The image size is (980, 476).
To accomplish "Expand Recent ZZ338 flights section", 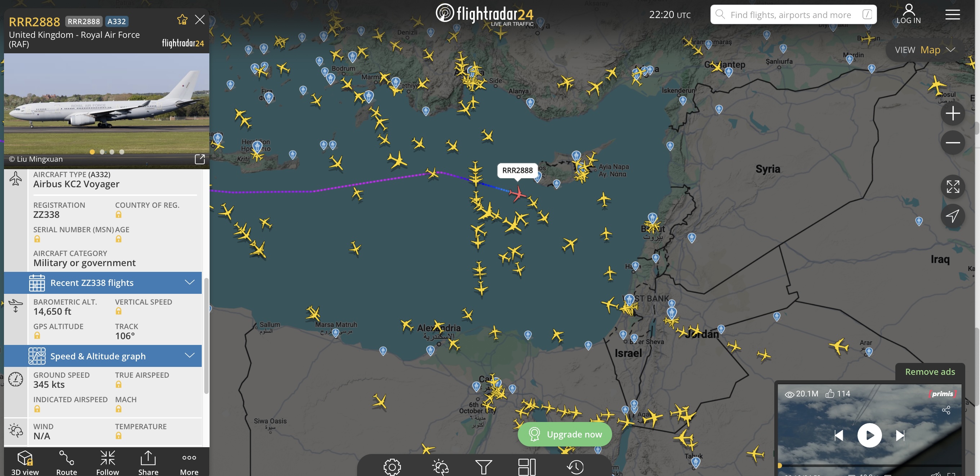I will (x=103, y=283).
